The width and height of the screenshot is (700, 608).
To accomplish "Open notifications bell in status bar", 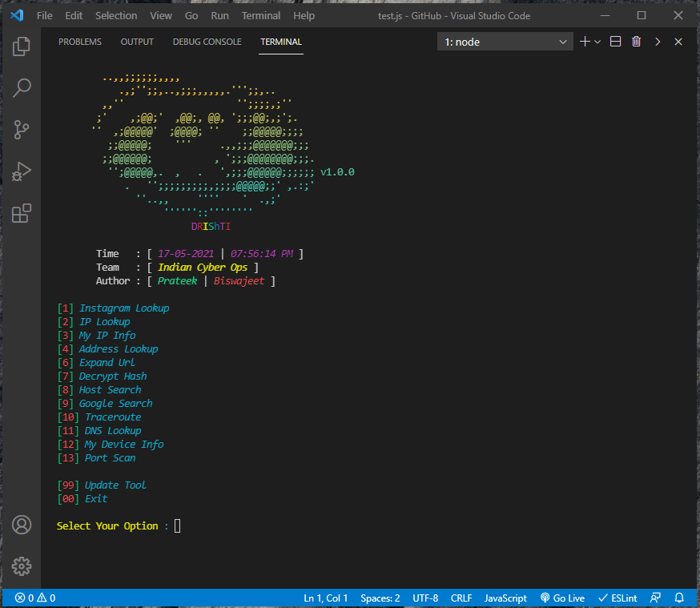I will coord(679,598).
